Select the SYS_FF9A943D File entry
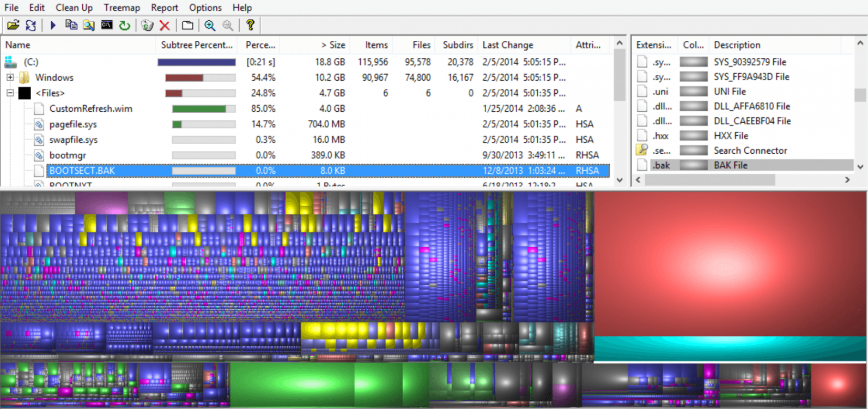868x409 pixels. tap(751, 77)
